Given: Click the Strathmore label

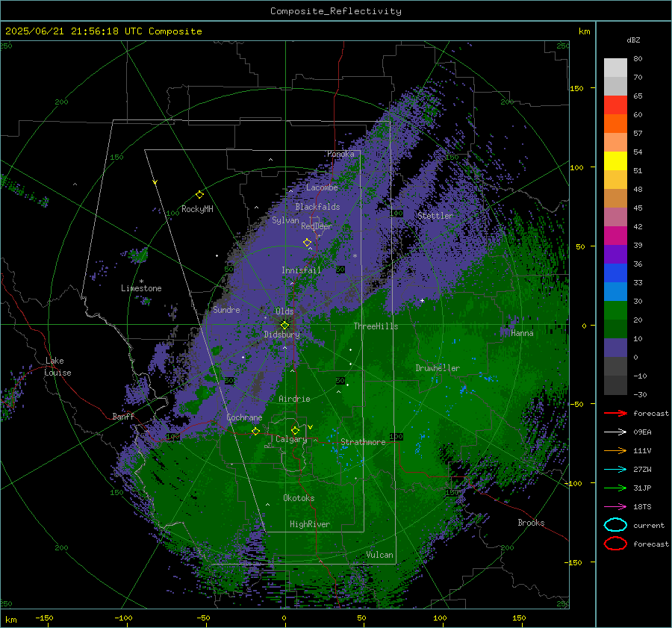Looking at the screenshot, I should click(363, 442).
